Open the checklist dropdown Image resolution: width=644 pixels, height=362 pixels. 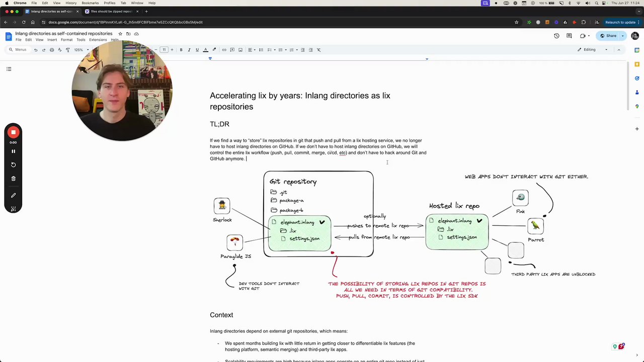[x=270, y=50]
